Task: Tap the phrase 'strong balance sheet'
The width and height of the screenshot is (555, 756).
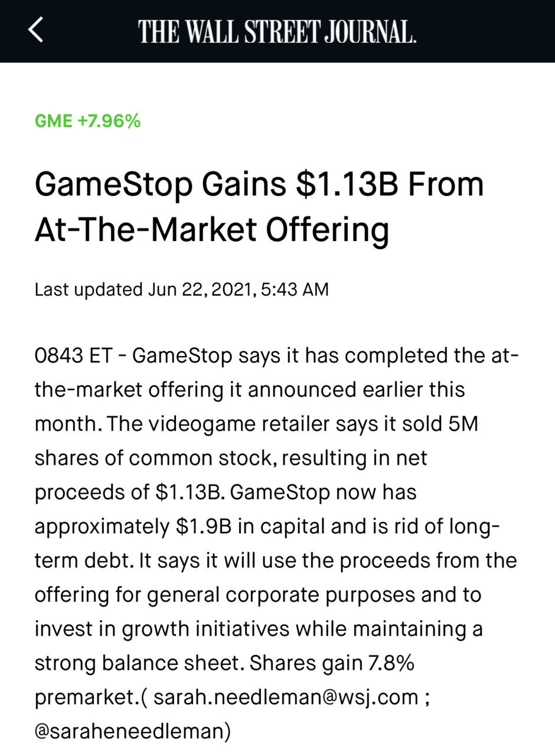Action: [x=137, y=663]
